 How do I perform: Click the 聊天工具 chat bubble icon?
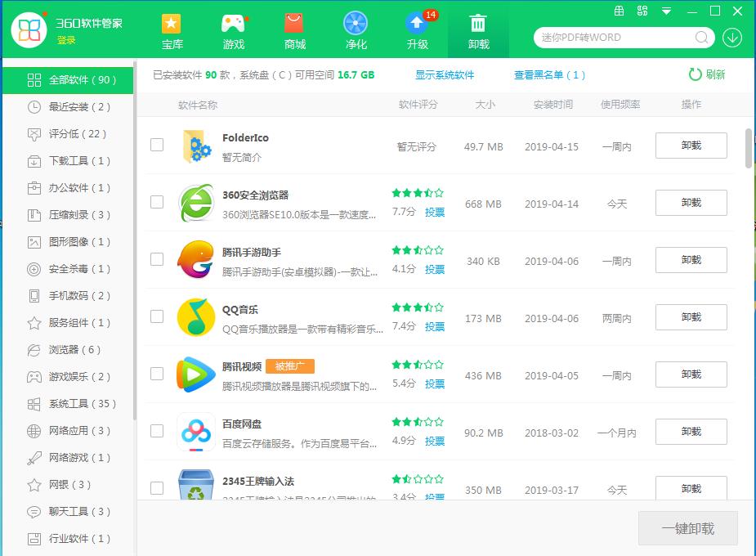pyautogui.click(x=34, y=512)
